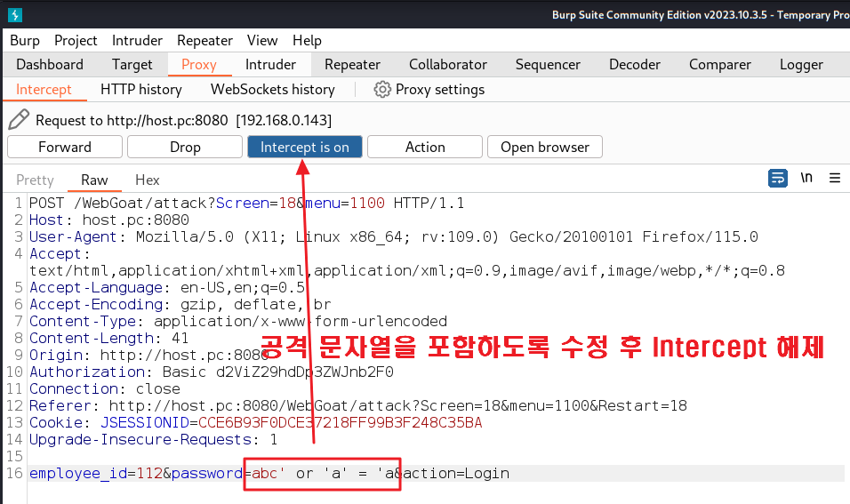Click the Accept-Language header line
Screen dimensions: 850x504
[x=167, y=287]
